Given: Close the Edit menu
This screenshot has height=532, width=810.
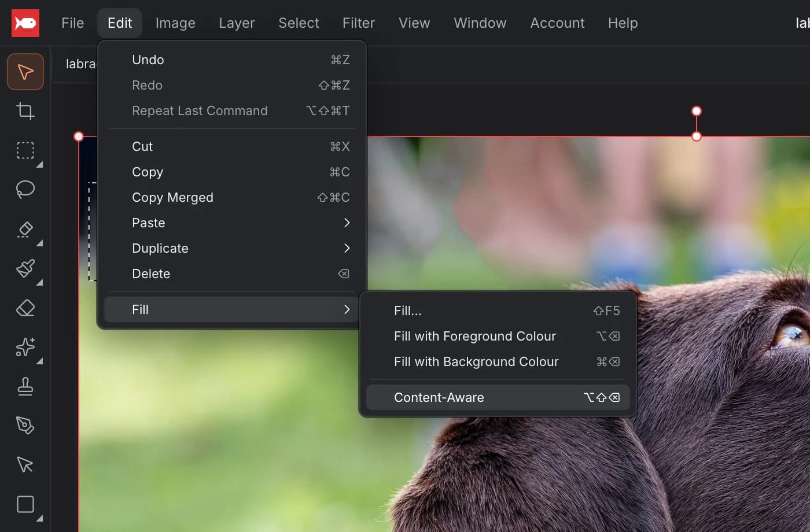Looking at the screenshot, I should [120, 23].
